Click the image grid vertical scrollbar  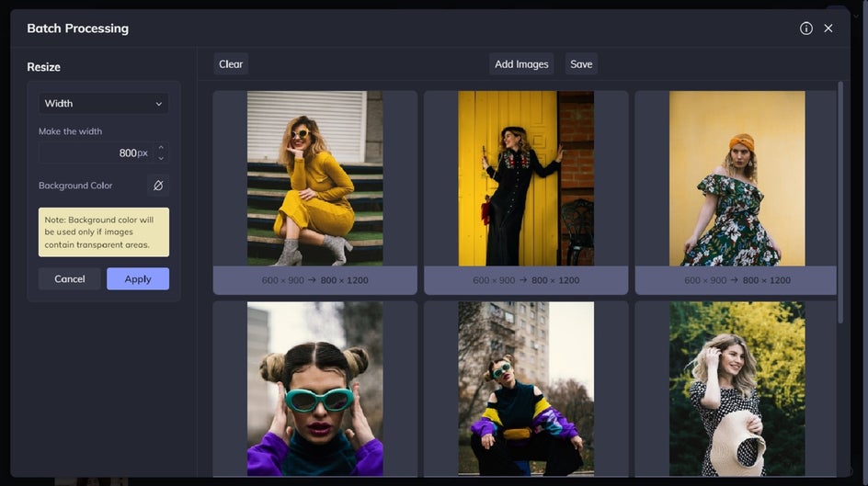point(840,202)
